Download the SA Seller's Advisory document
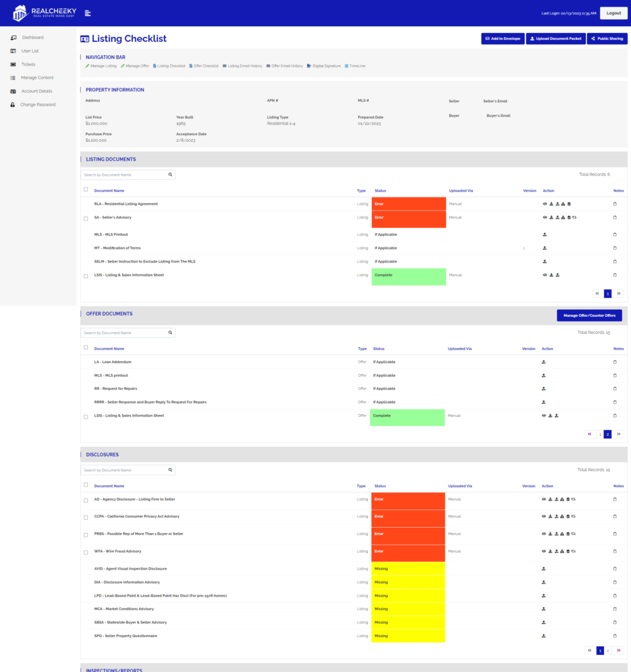This screenshot has width=631, height=672. 551,217
